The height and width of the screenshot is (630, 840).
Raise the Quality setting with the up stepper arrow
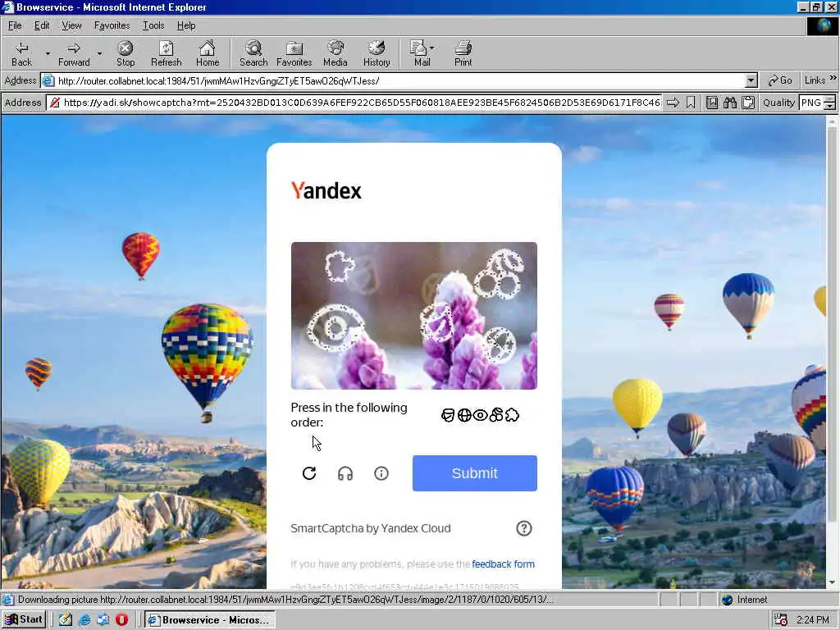pos(830,98)
